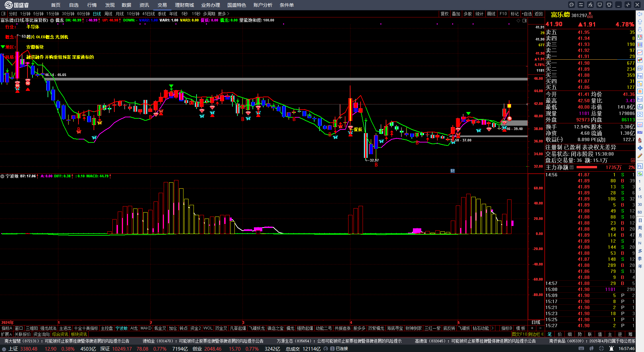
Task: Open the dropdown arrow beside 富乐德(日线.等比前复权)
Action: [x=52, y=20]
